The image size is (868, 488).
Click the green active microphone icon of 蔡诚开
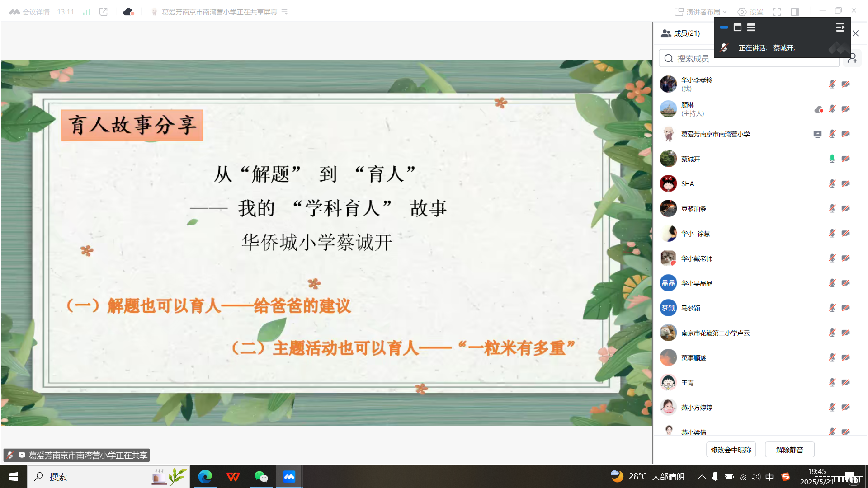tap(832, 159)
